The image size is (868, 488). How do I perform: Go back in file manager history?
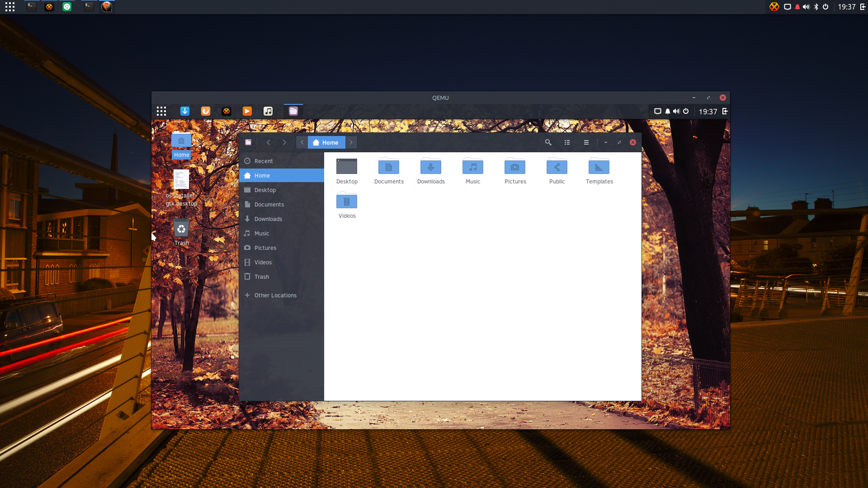(269, 142)
